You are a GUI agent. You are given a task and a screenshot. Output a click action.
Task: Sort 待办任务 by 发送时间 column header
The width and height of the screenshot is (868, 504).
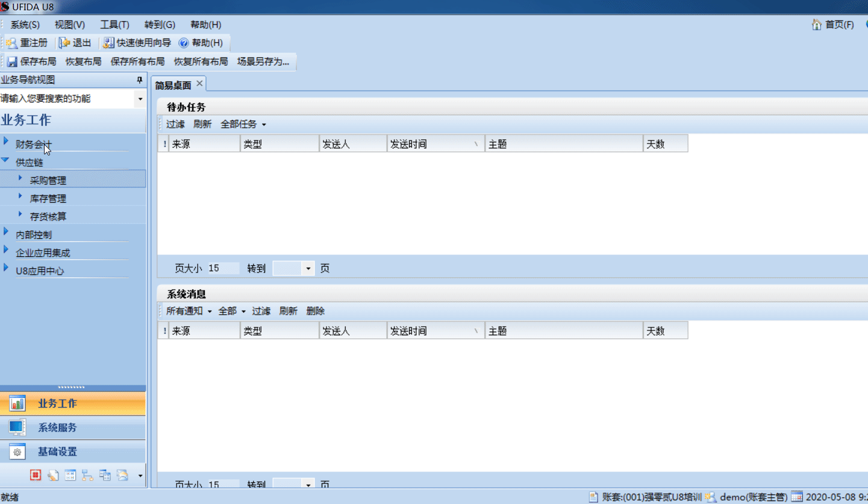(x=436, y=144)
